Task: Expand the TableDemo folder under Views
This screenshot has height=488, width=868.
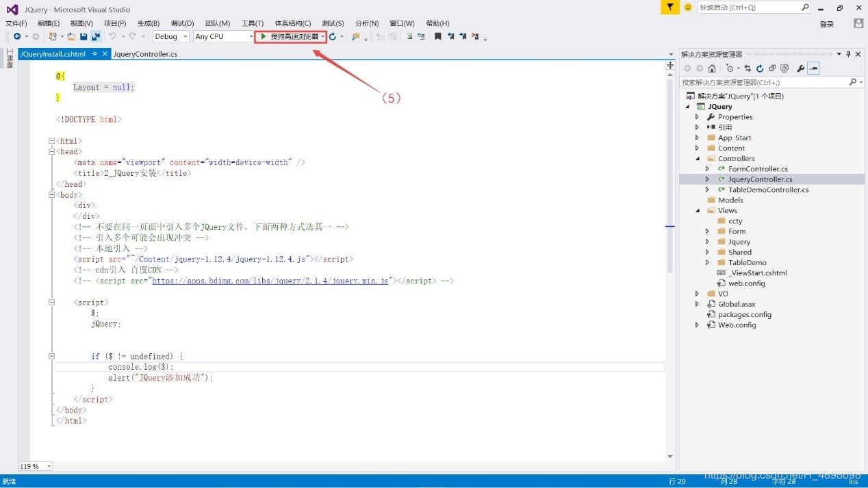Action: tap(708, 263)
